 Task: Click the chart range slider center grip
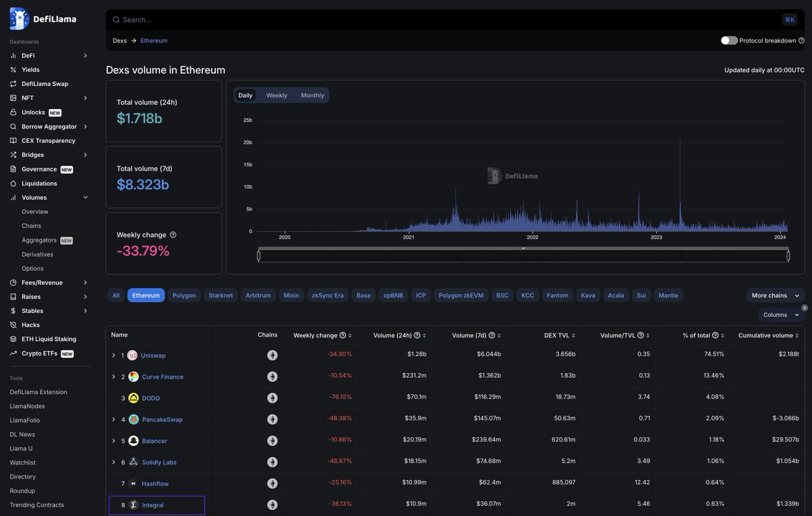523,249
